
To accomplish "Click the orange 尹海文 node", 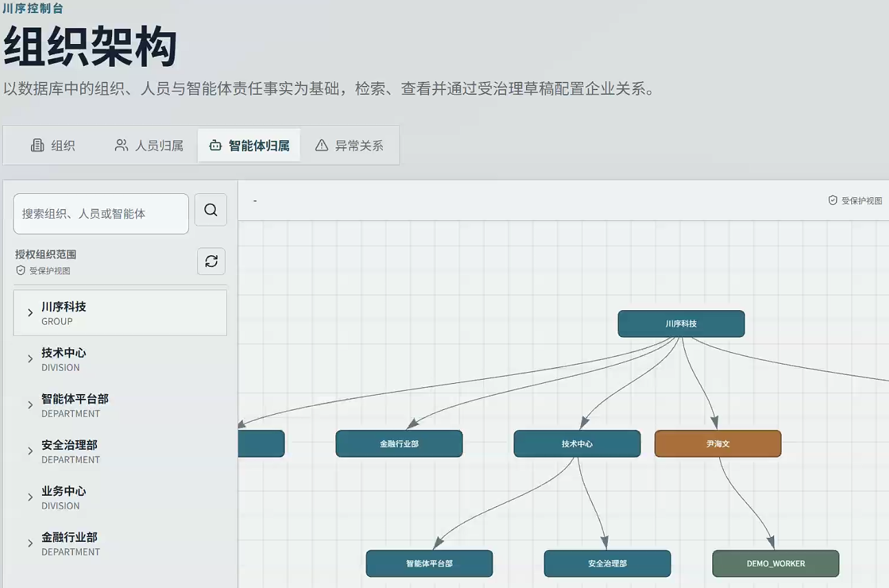I will click(718, 444).
